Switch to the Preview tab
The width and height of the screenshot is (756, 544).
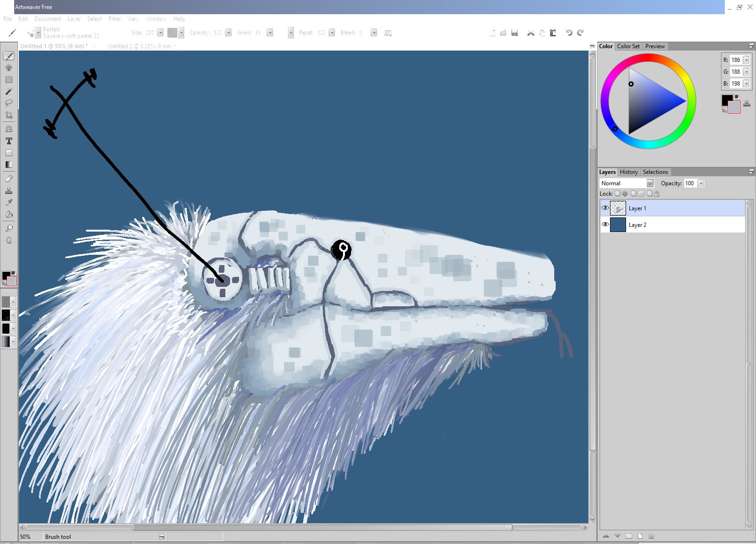coord(655,46)
